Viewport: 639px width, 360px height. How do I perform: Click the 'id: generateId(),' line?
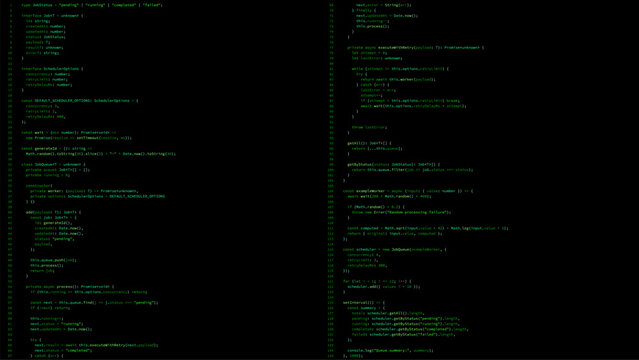pos(53,223)
